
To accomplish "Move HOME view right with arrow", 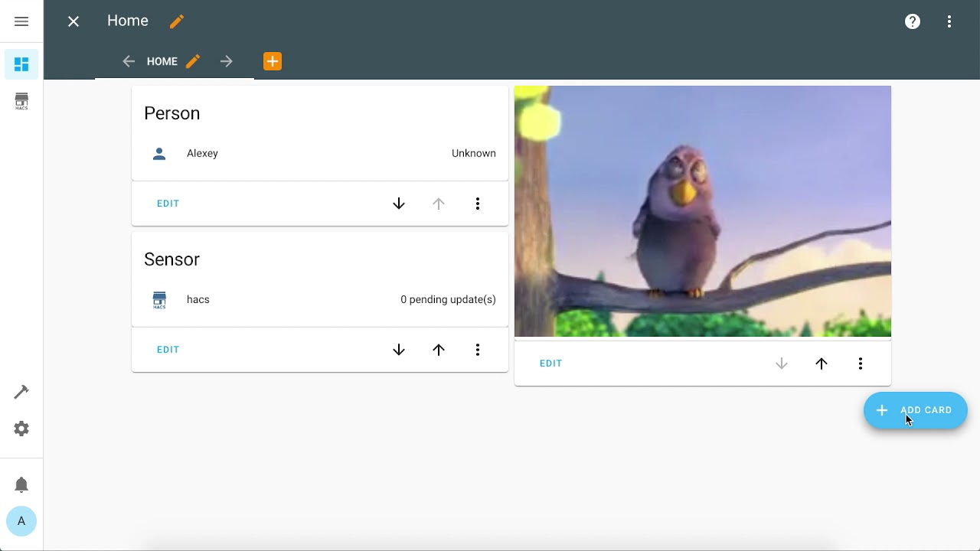I will tap(226, 61).
